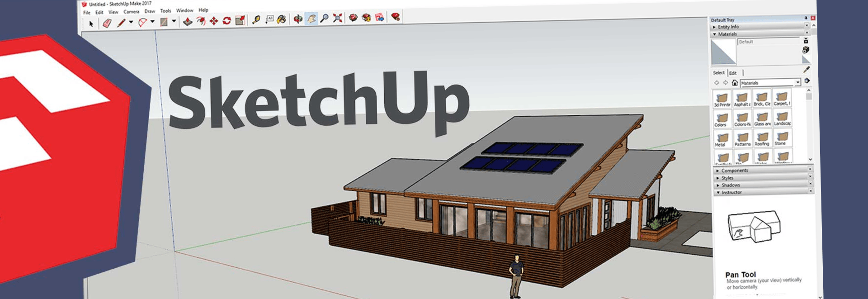This screenshot has width=868, height=299.
Task: Activate the Move tool
Action: click(214, 21)
